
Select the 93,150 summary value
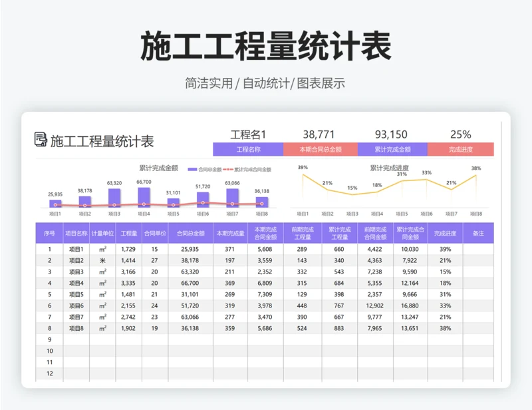coord(391,135)
